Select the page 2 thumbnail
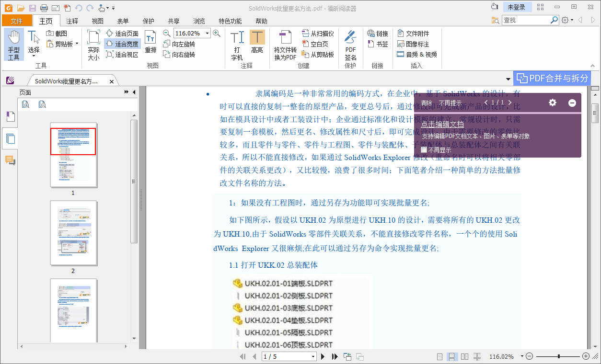The image size is (601, 364). tap(73, 233)
